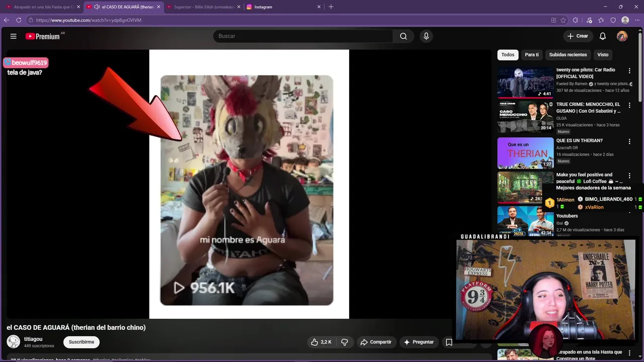Switch to Atrapado en una Isla tab
Screen dimensions: 644x362
(43, 7)
